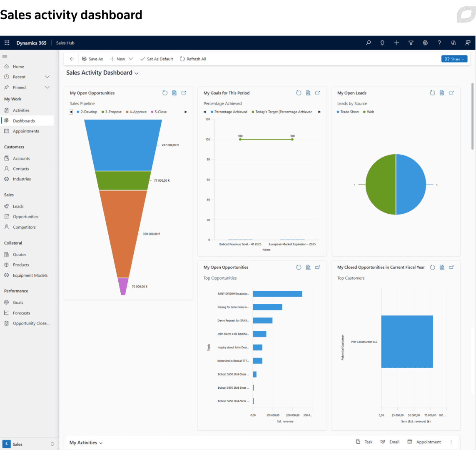This screenshot has height=450, width=476.
Task: Expand the Sales Pipeline chart
Action: pos(184,93)
